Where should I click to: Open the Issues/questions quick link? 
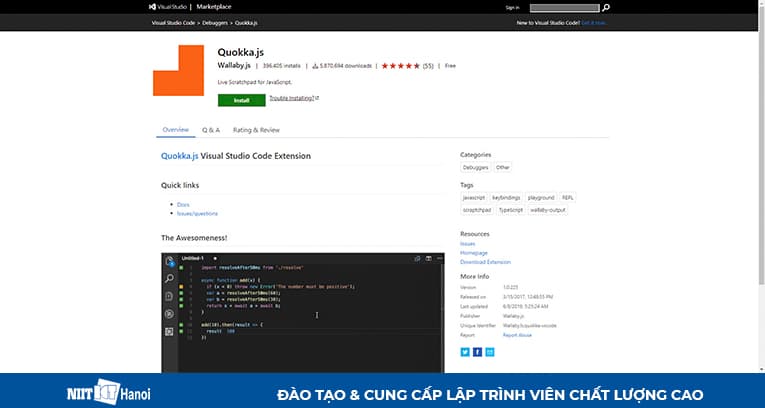click(x=197, y=214)
